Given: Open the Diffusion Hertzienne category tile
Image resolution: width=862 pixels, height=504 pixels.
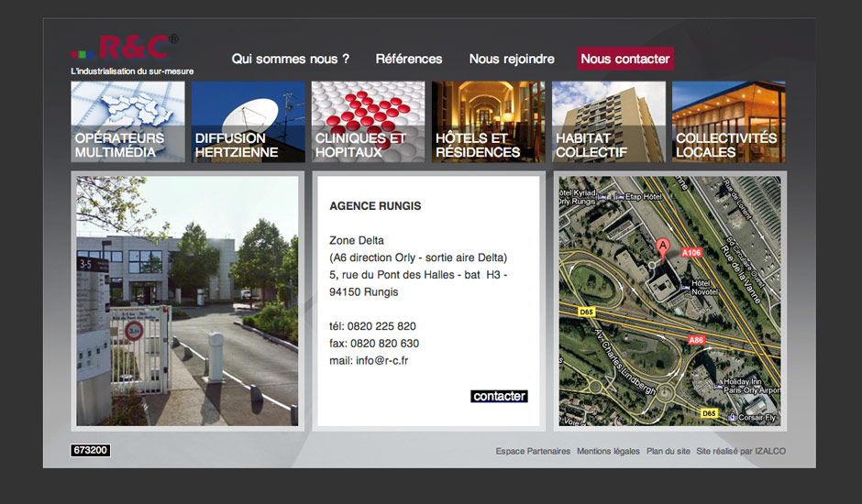Looking at the screenshot, I should [x=248, y=122].
